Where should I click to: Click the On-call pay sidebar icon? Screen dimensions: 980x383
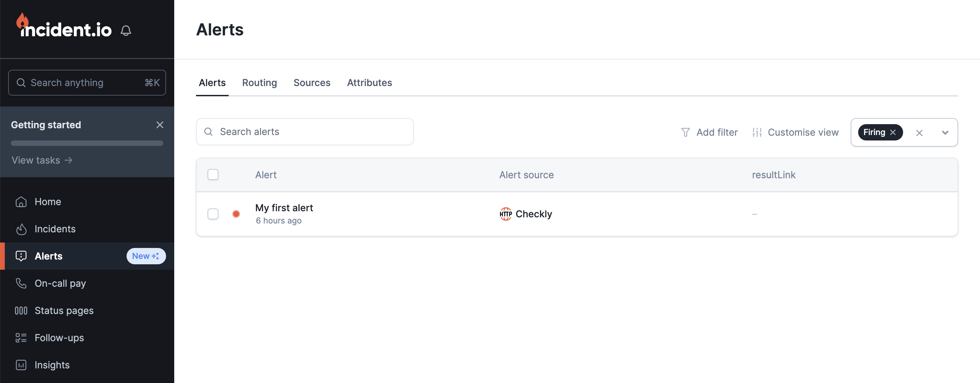[21, 282]
